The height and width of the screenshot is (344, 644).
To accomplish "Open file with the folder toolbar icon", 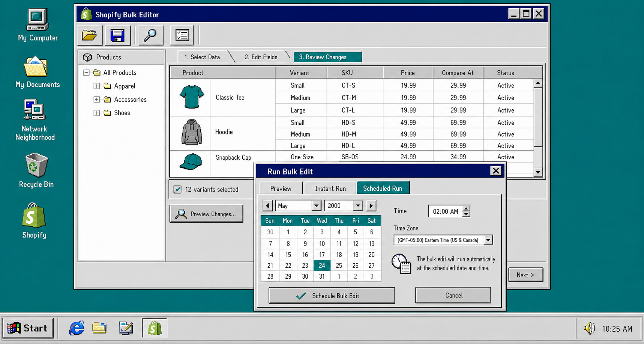I will pyautogui.click(x=90, y=35).
